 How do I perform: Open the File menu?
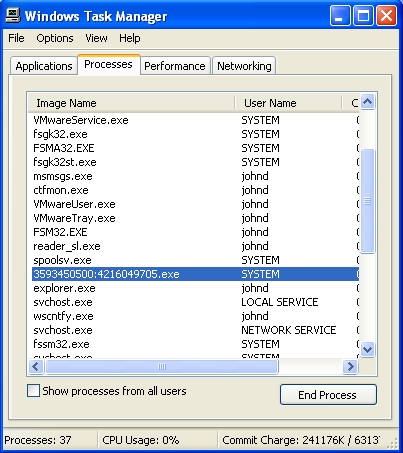point(16,38)
